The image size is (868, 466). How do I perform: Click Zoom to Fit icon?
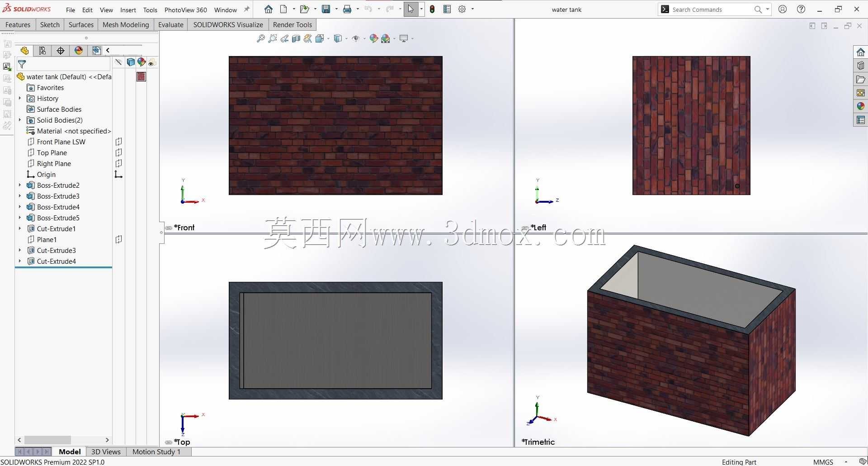pyautogui.click(x=261, y=38)
